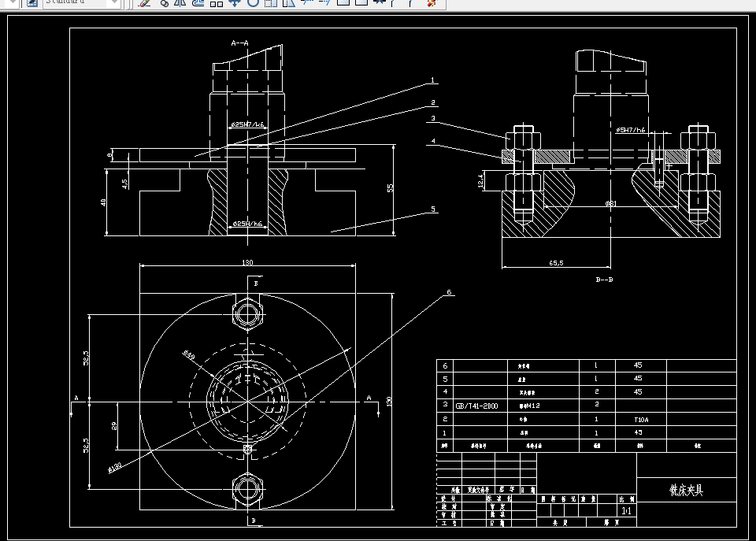The width and height of the screenshot is (756, 541).
Task: Select part balloon number 2
Action: tap(433, 102)
